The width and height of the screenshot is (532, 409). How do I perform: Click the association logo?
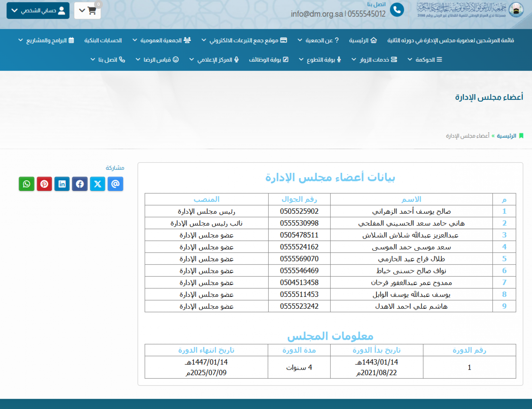pyautogui.click(x=516, y=10)
